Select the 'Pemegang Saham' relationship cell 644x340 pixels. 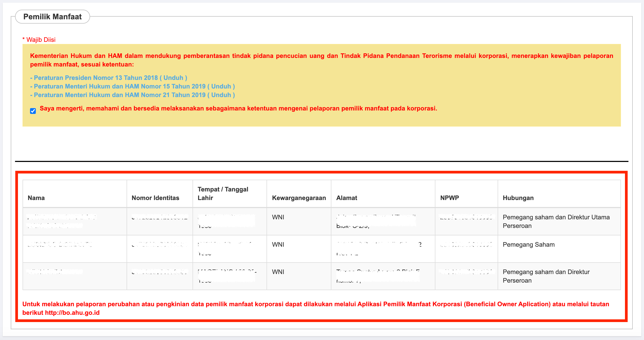(528, 245)
